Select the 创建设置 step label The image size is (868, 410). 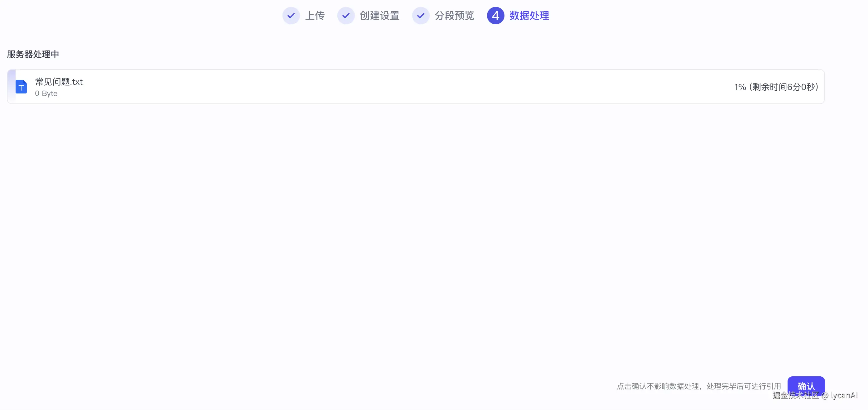(x=379, y=16)
